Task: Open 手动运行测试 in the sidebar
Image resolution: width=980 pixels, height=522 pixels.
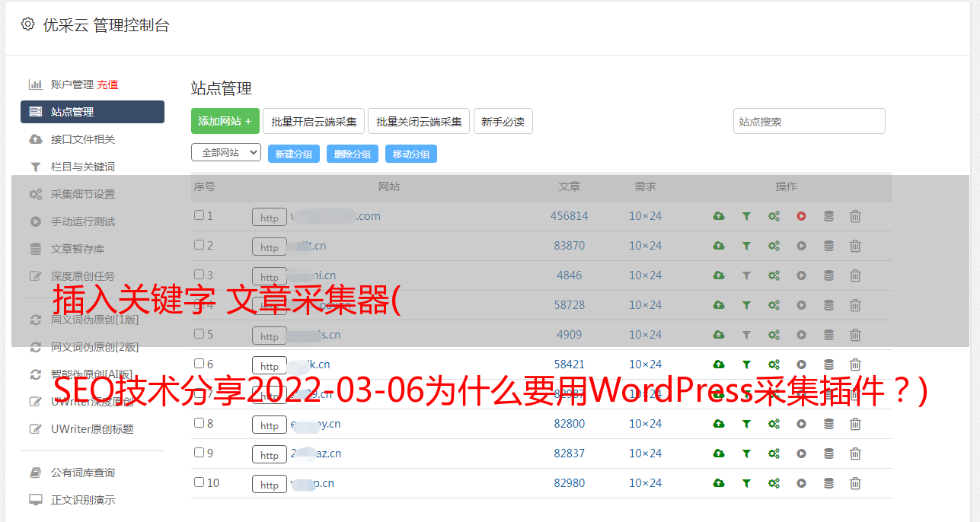Action: 83,221
